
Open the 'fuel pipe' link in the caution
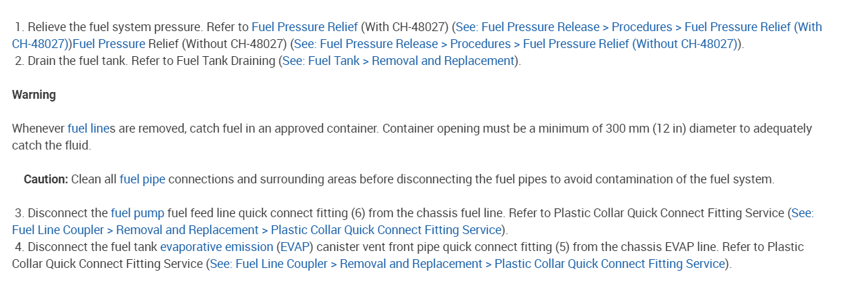pyautogui.click(x=142, y=179)
